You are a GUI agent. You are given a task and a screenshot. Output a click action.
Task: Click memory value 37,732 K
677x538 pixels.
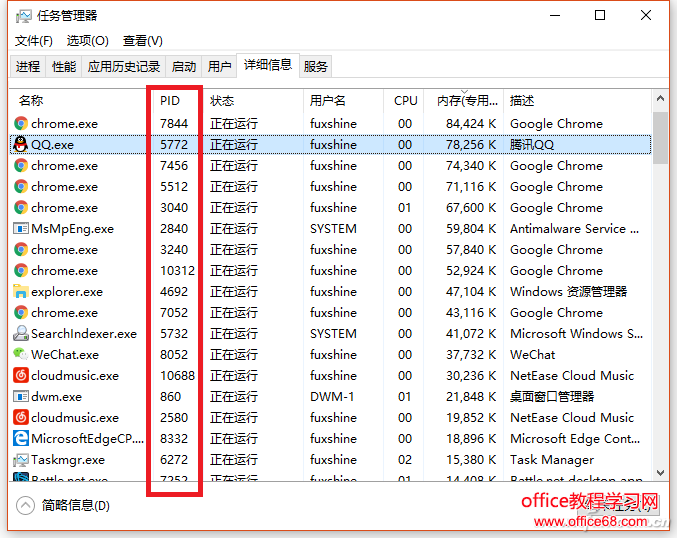point(471,354)
